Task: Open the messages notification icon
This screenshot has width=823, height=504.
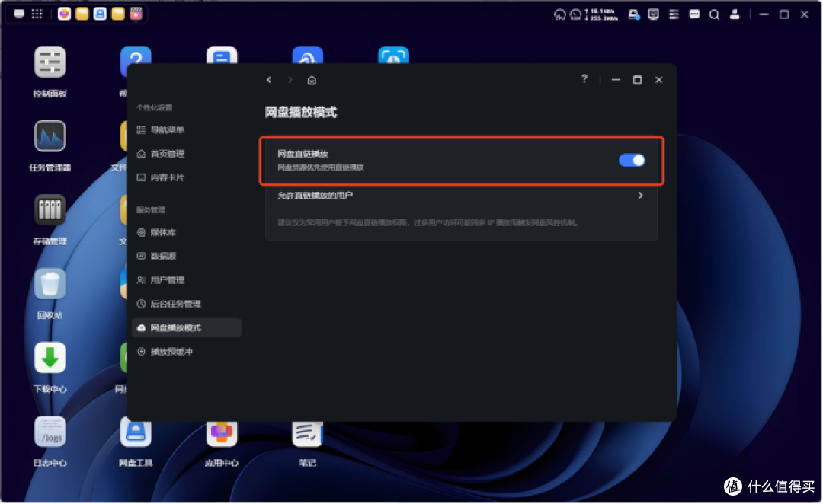Action: pos(694,14)
